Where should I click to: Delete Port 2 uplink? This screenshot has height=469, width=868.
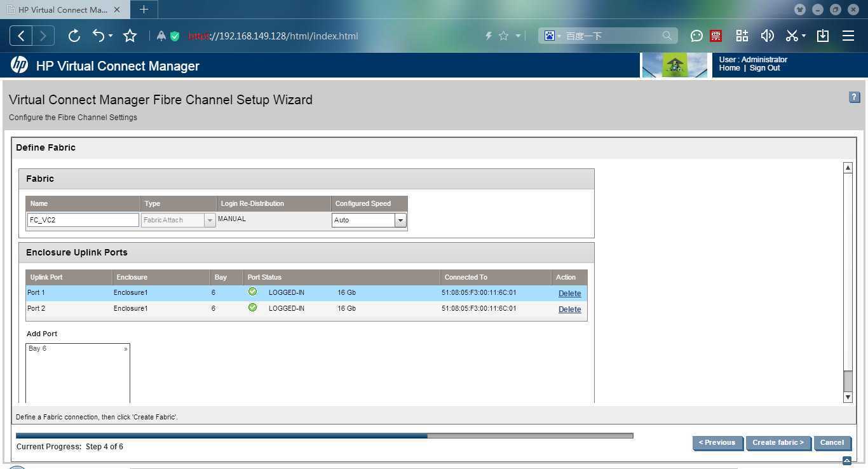point(569,309)
